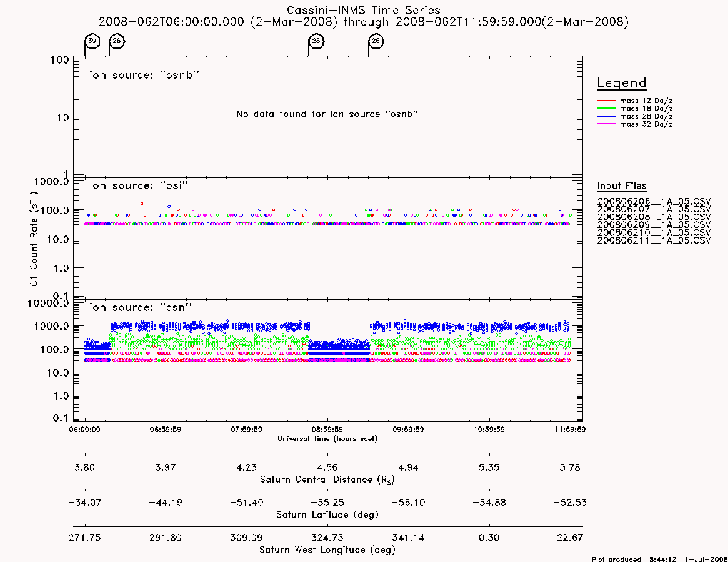Select the latitude value -34.07
728x562 pixels.
(84, 503)
